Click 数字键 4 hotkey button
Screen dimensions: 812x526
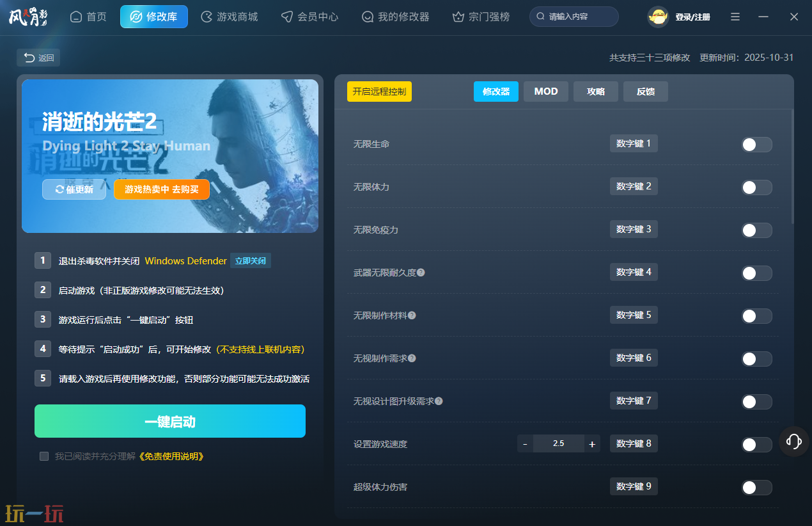[x=634, y=272]
